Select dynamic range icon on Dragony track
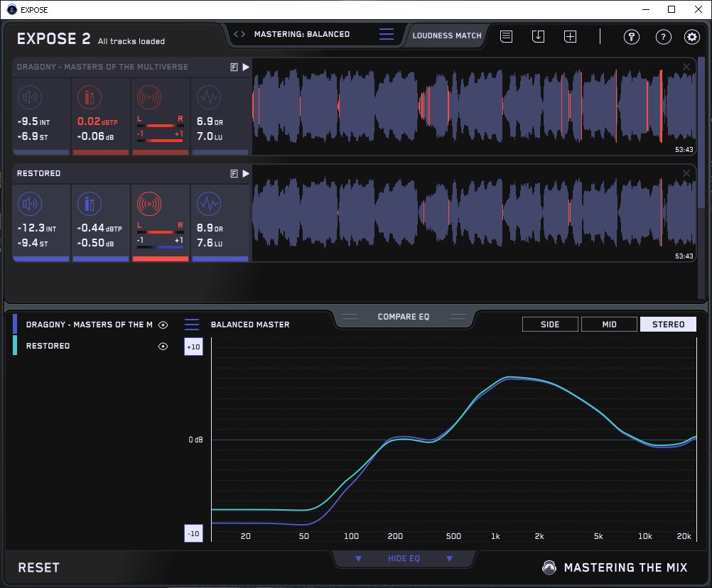Viewport: 712px width, 588px height. pyautogui.click(x=209, y=97)
